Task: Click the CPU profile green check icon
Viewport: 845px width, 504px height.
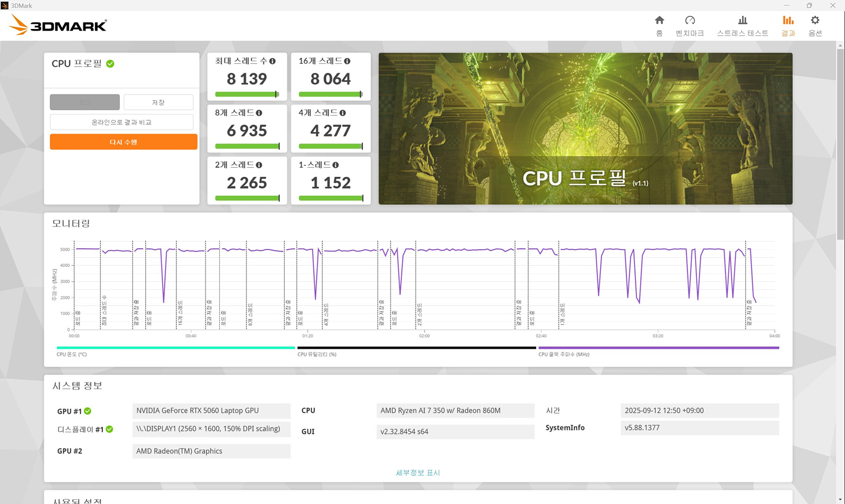Action: [110, 64]
